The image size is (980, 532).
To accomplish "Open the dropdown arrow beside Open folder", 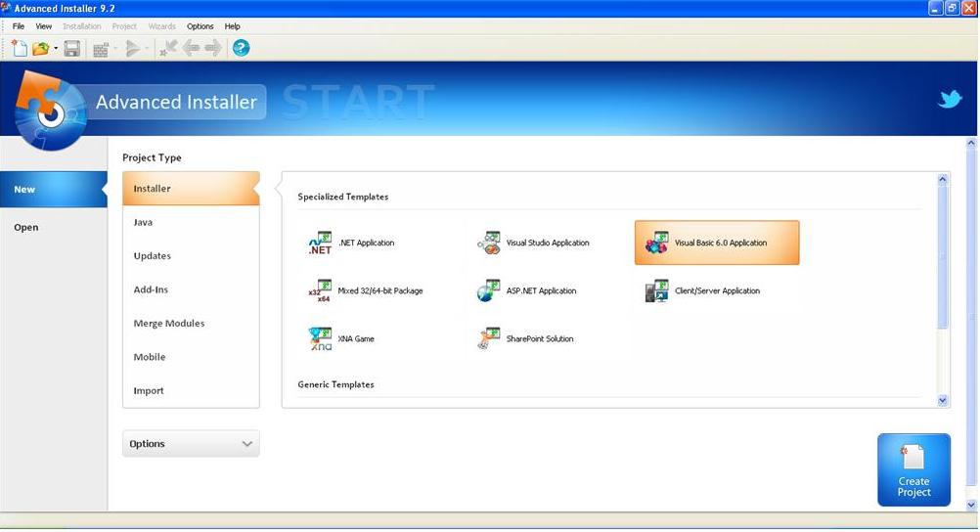I will tap(56, 48).
